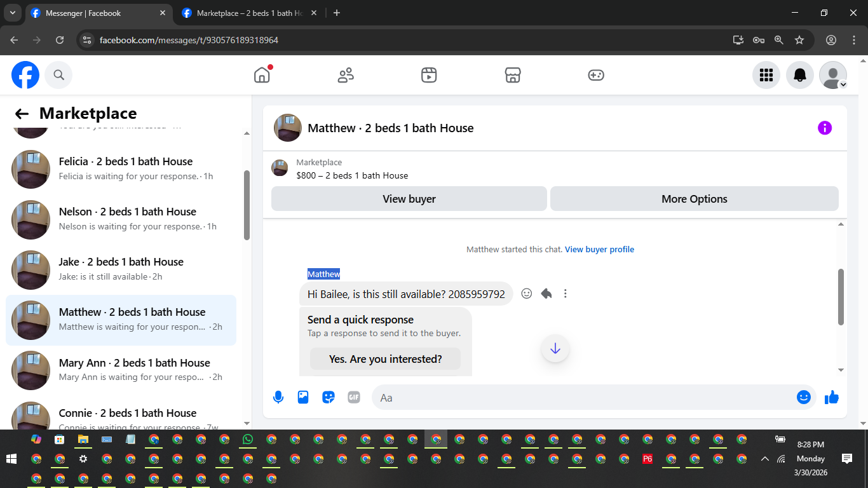Image resolution: width=868 pixels, height=488 pixels.
Task: Open the notifications bell
Action: (800, 75)
